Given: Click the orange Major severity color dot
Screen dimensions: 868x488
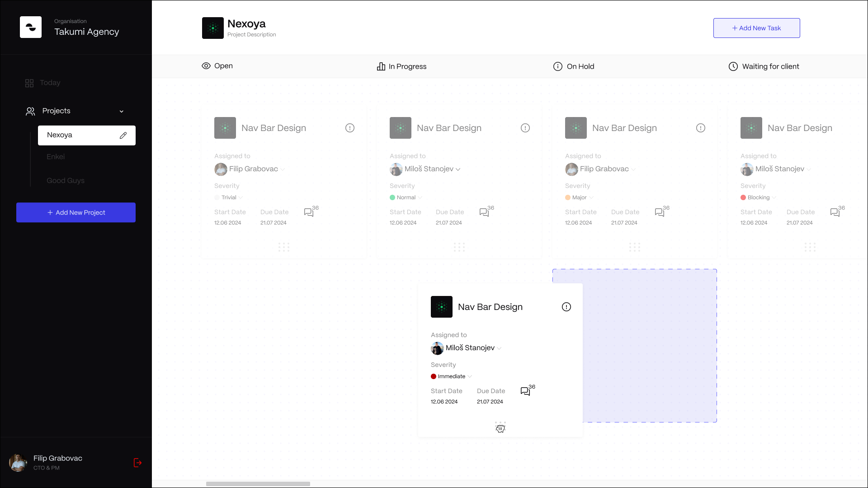Looking at the screenshot, I should 568,197.
